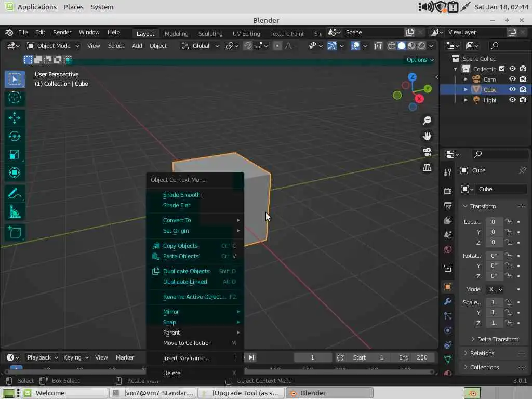Hide the Cube in viewport via eye

pyautogui.click(x=512, y=89)
